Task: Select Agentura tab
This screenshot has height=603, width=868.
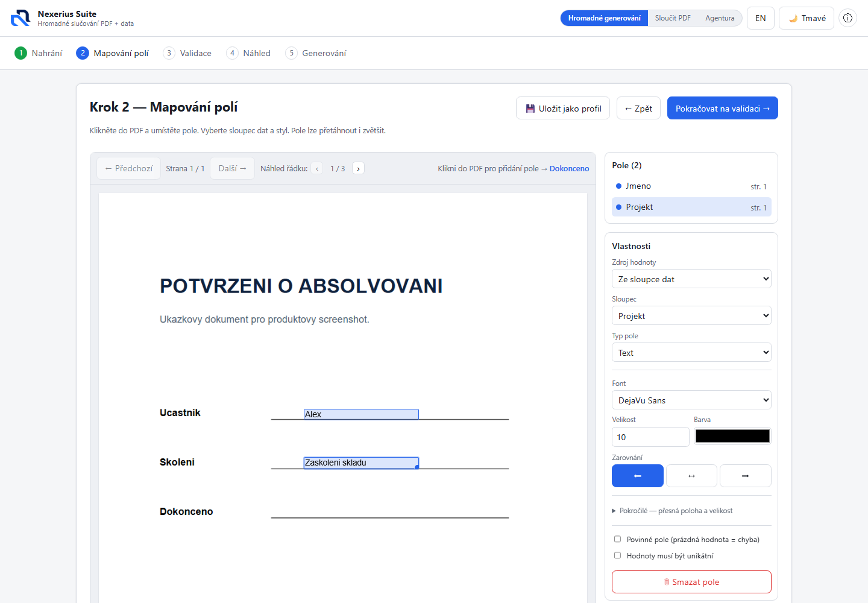Action: pos(720,18)
